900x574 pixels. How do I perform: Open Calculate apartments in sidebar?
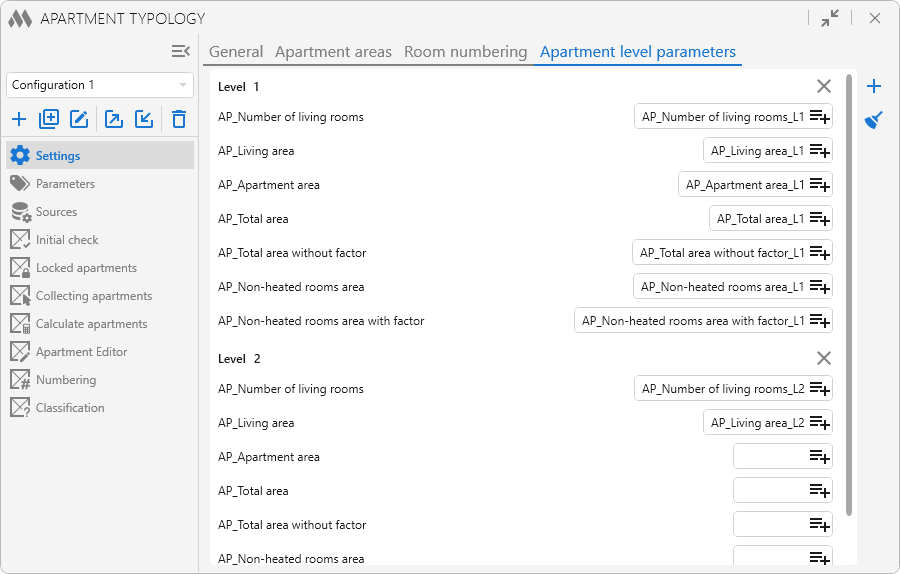(91, 324)
